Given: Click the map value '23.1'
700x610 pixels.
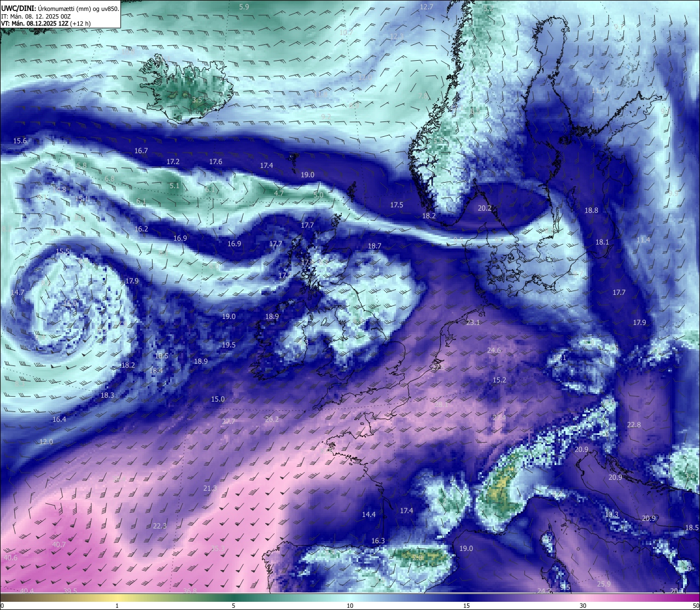Looking at the screenshot, I should 473,323.
